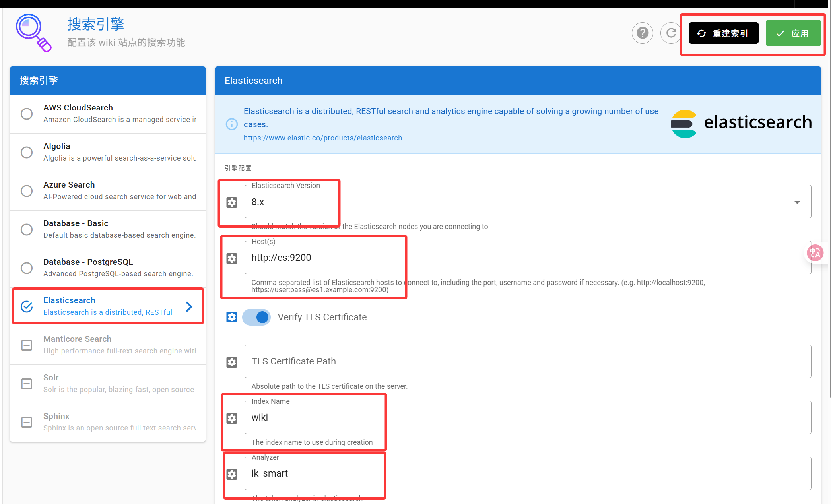Click gear icon beside Host(s) field
831x504 pixels.
click(x=232, y=258)
